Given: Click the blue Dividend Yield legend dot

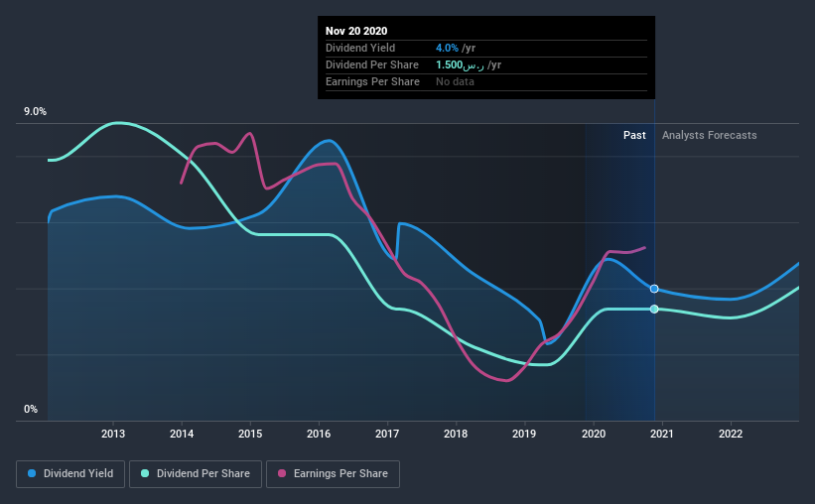Looking at the screenshot, I should 32,473.
